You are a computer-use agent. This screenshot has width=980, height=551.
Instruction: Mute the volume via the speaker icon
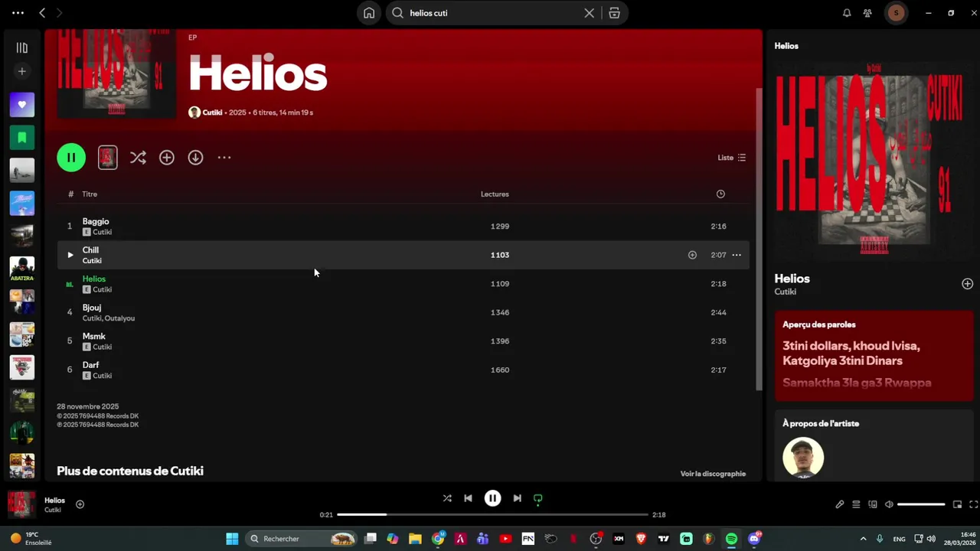pyautogui.click(x=889, y=504)
